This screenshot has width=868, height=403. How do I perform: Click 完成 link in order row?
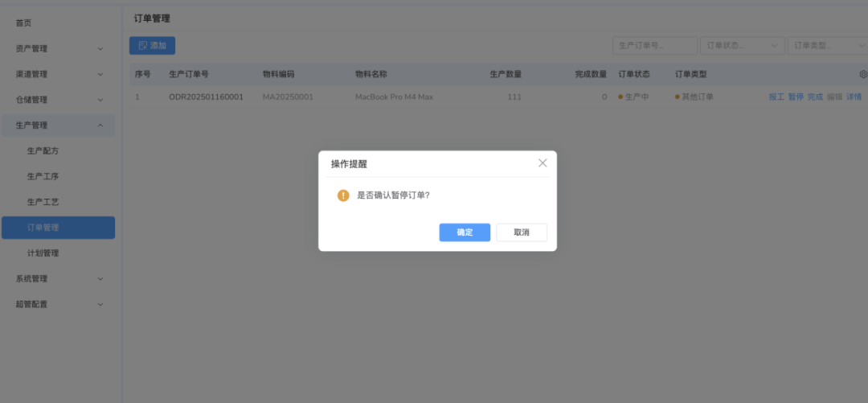click(815, 97)
